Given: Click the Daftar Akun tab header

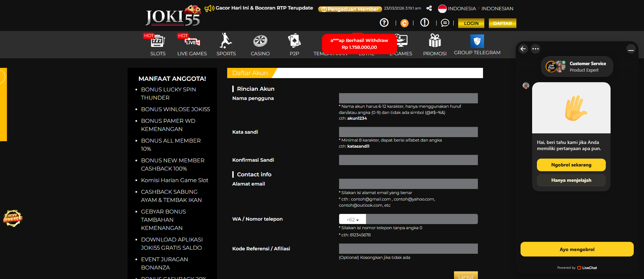Looking at the screenshot, I should (252, 73).
